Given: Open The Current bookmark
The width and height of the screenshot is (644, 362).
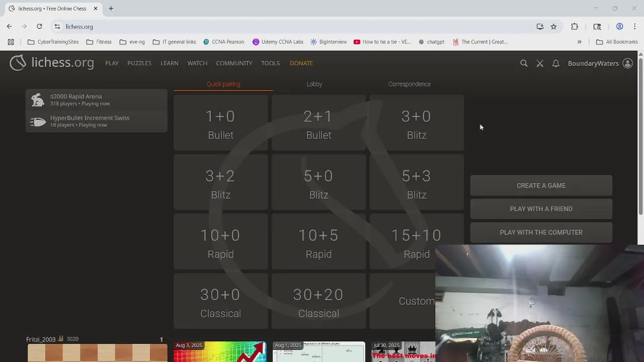Looking at the screenshot, I should pyautogui.click(x=480, y=42).
